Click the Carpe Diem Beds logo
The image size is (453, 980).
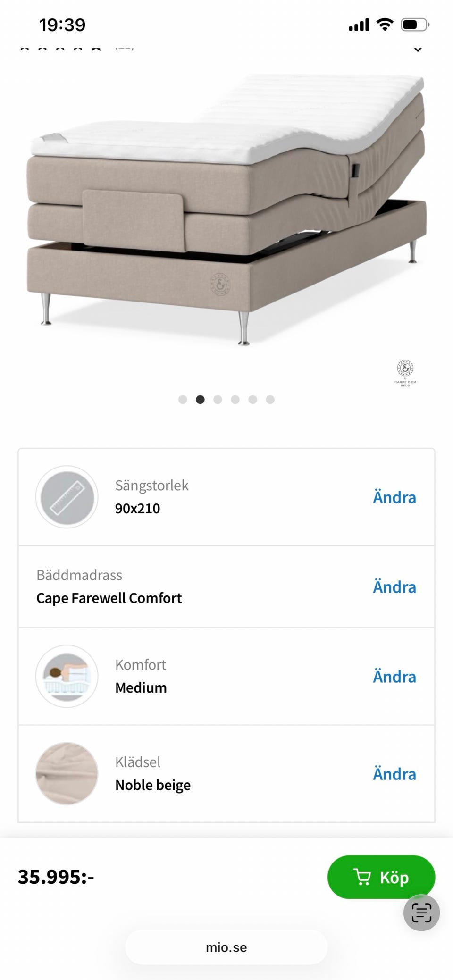click(x=405, y=373)
